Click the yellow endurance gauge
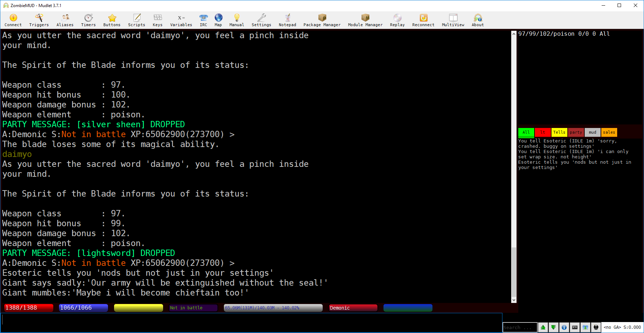Image resolution: width=644 pixels, height=333 pixels. 138,308
